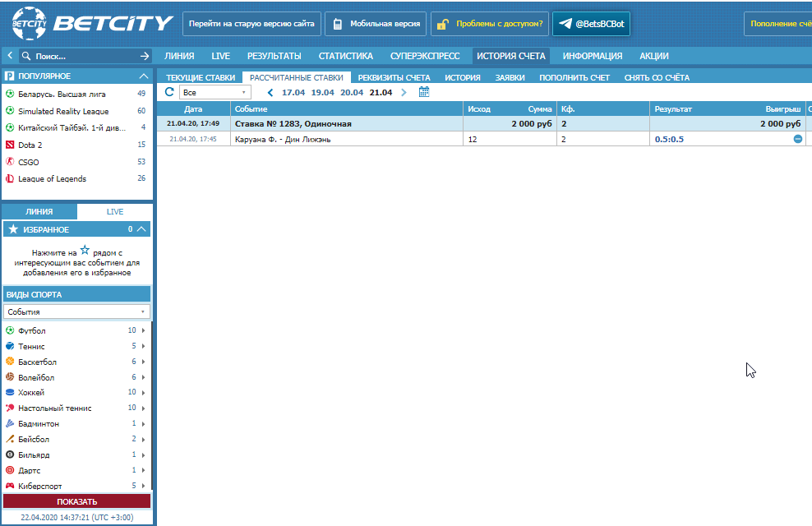Collapse bet details with the blue minus icon
812x526 pixels.
(x=797, y=139)
